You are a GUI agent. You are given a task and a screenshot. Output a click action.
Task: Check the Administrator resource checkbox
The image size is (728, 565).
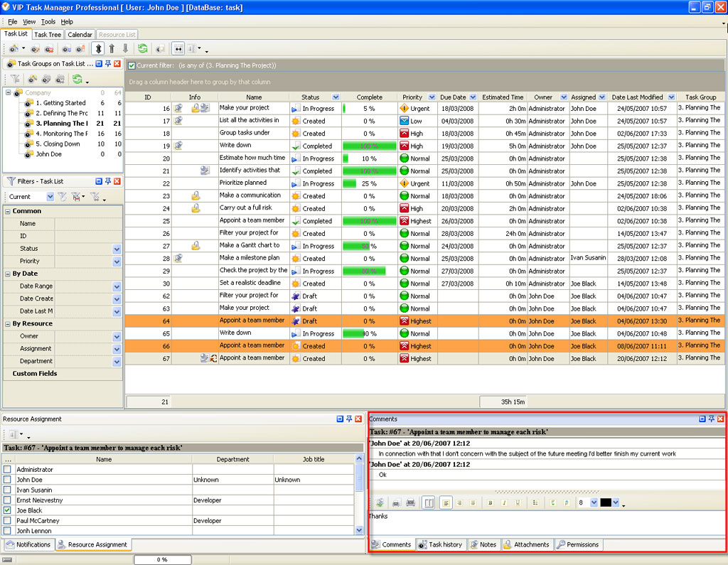pyautogui.click(x=7, y=470)
